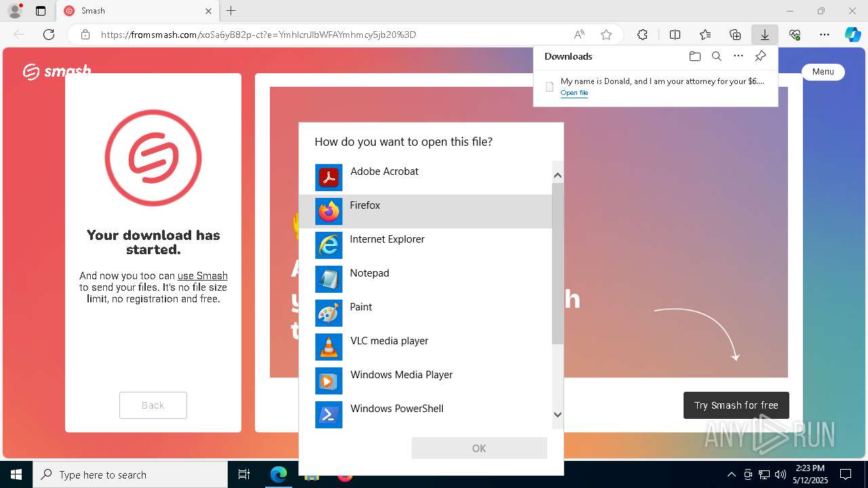Click the Smash logo in header

coord(57,70)
